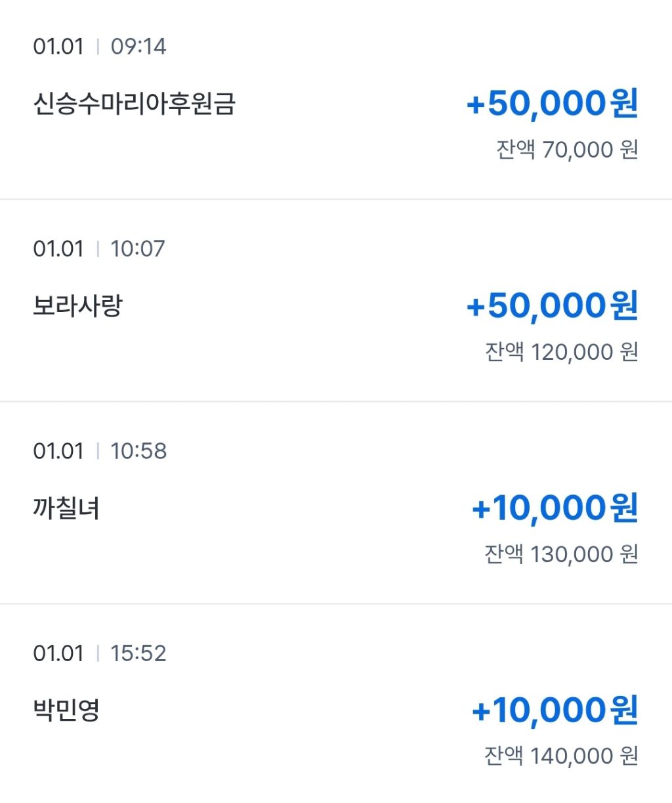Open the 박민영 deposit details

coord(66,710)
